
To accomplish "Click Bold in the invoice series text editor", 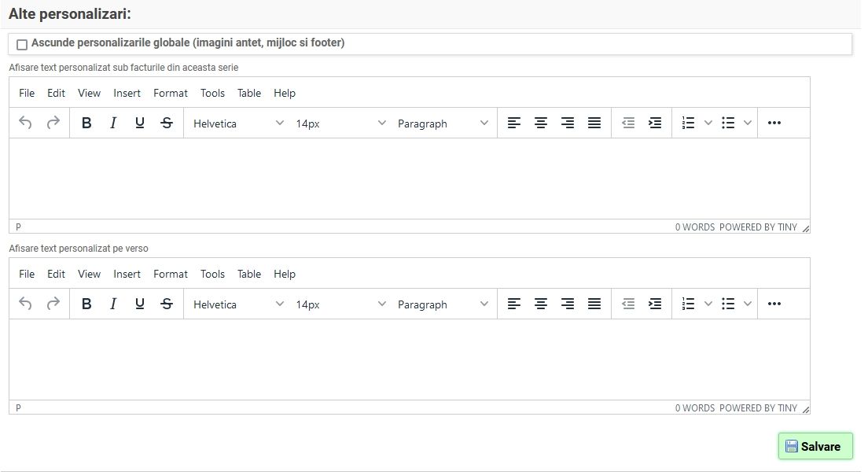I will [86, 123].
